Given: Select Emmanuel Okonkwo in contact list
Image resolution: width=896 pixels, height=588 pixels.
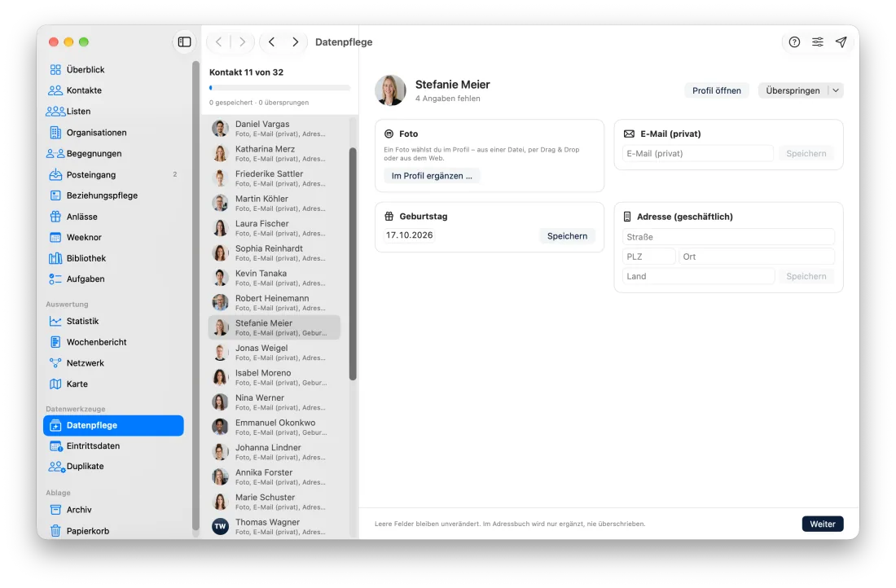Looking at the screenshot, I should point(275,427).
